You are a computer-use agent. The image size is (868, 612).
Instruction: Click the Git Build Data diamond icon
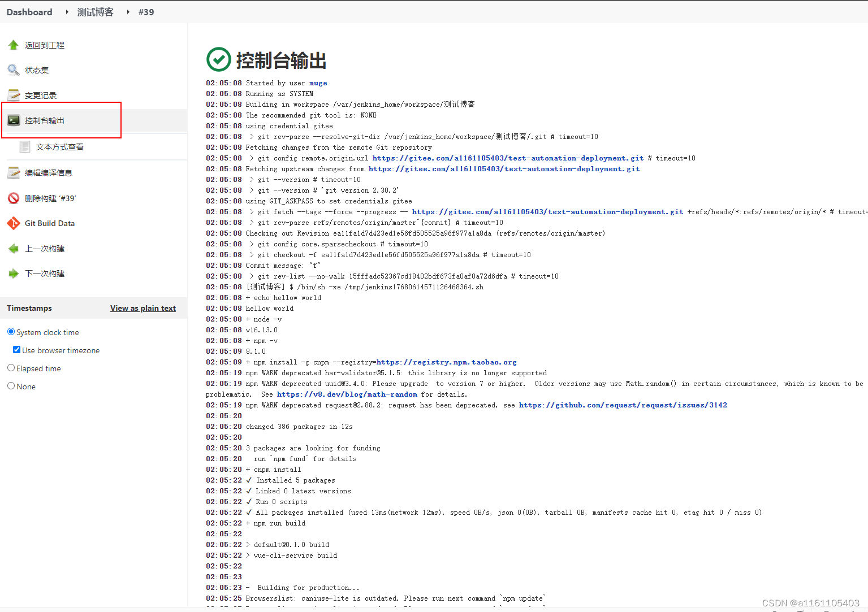point(14,223)
